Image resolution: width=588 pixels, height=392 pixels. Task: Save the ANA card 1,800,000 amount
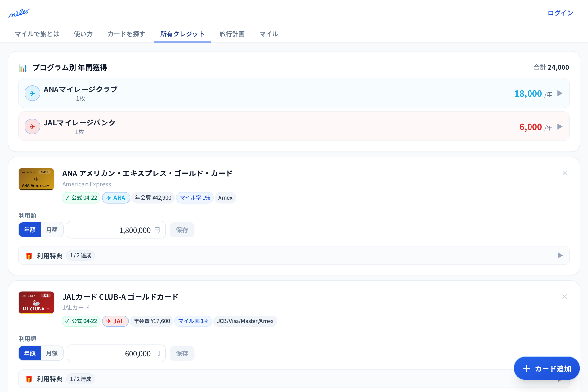pyautogui.click(x=182, y=230)
